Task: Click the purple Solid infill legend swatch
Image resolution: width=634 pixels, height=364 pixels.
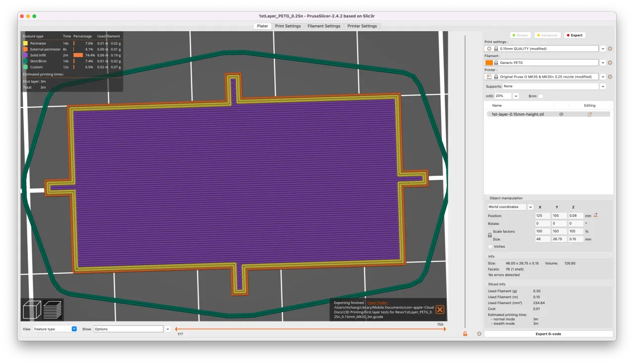Action: point(26,55)
